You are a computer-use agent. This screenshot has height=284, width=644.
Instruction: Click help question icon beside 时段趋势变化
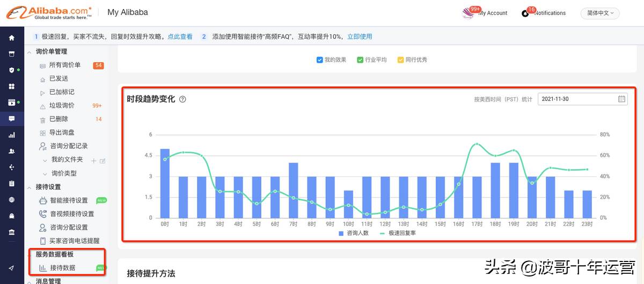pos(182,99)
